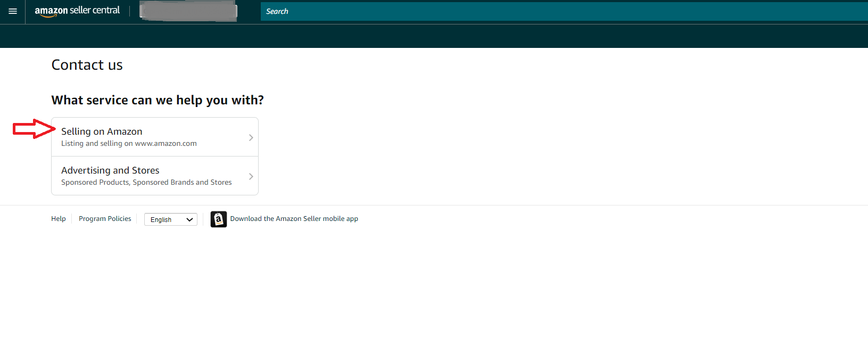This screenshot has width=868, height=345.
Task: Expand the Advertising and Stores chevron arrow
Action: pyautogui.click(x=251, y=176)
